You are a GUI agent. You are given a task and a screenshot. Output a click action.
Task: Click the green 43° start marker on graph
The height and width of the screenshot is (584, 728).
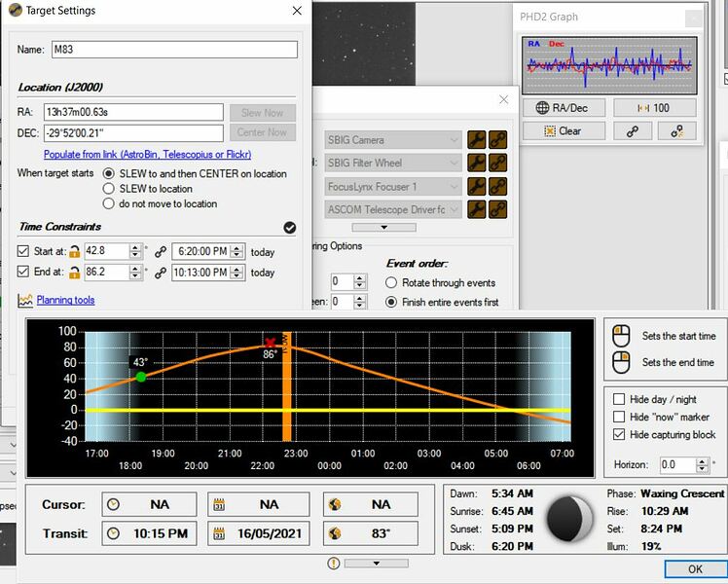coord(141,377)
